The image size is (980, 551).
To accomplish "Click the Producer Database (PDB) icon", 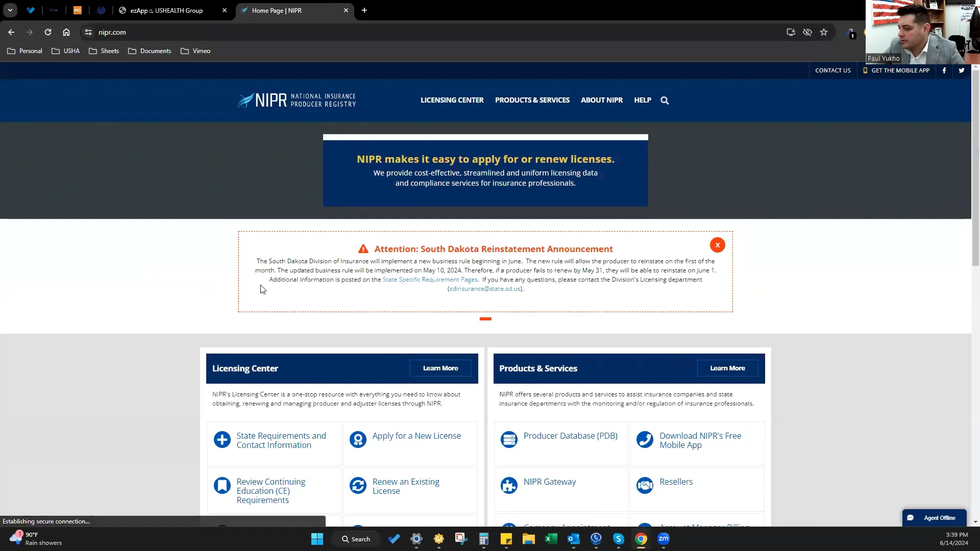I will point(509,439).
